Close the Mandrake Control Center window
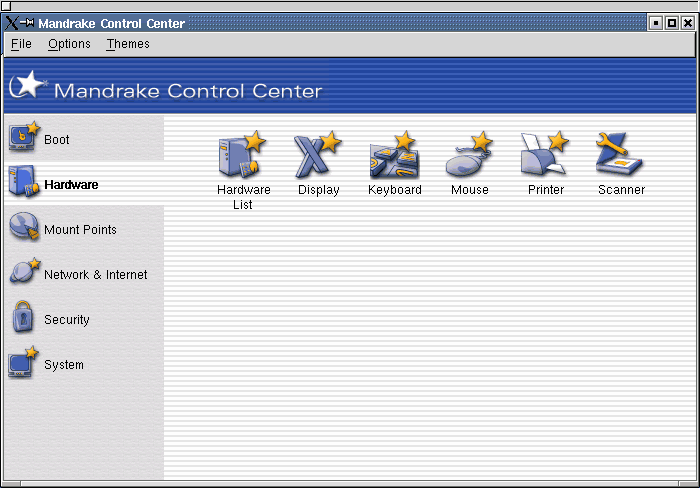Image resolution: width=700 pixels, height=488 pixels. pos(688,23)
